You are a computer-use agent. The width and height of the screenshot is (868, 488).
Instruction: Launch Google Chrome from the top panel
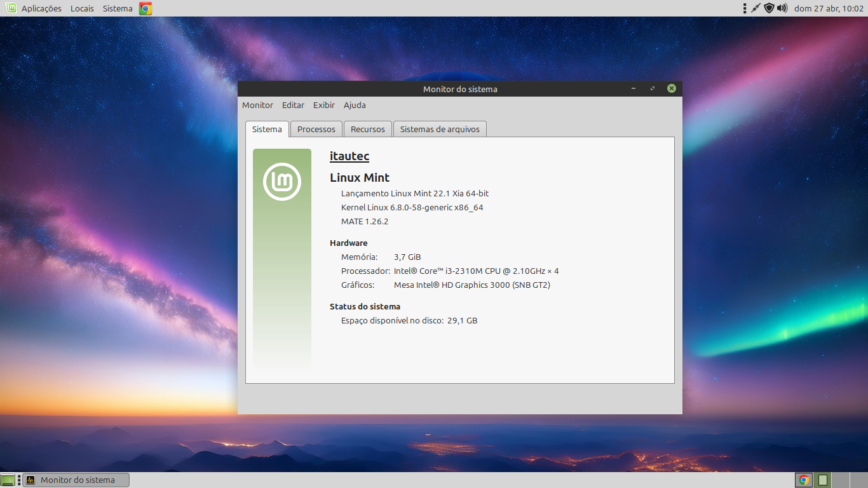pyautogui.click(x=146, y=8)
